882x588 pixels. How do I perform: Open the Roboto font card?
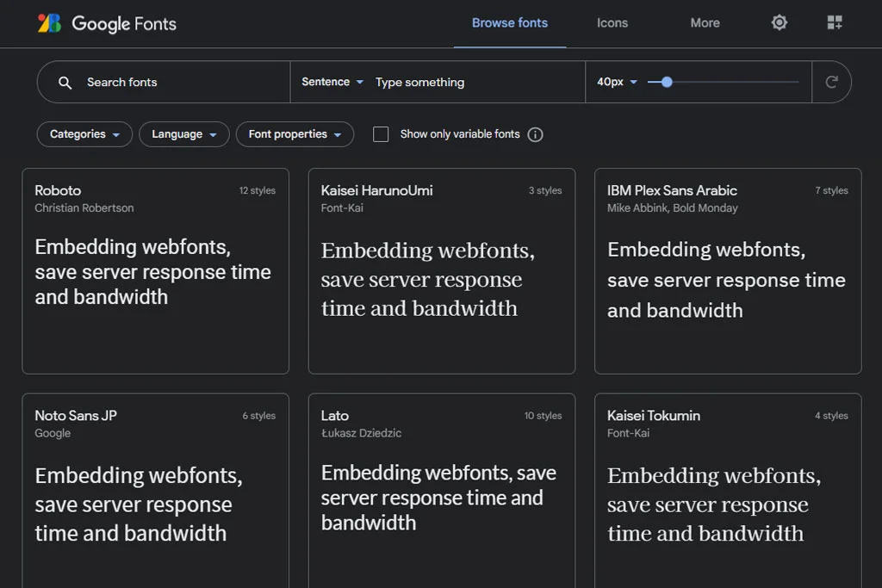click(x=155, y=271)
